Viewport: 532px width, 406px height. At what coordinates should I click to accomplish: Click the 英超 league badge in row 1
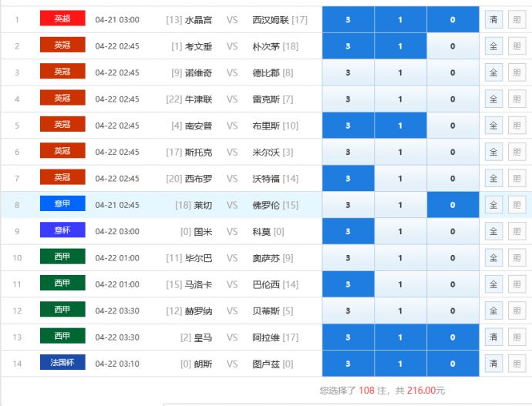click(62, 18)
